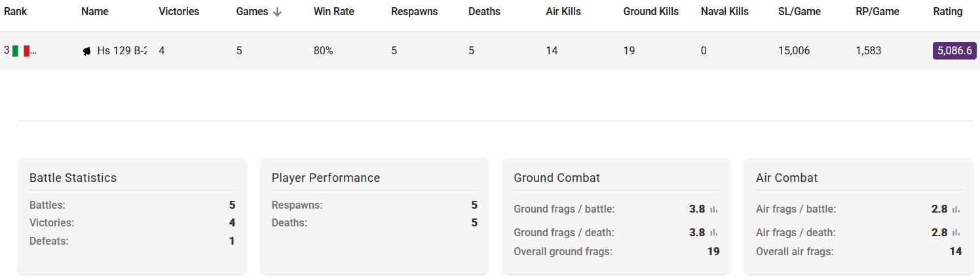Image resolution: width=980 pixels, height=280 pixels.
Task: Click the Deaths column header
Action: (x=484, y=12)
